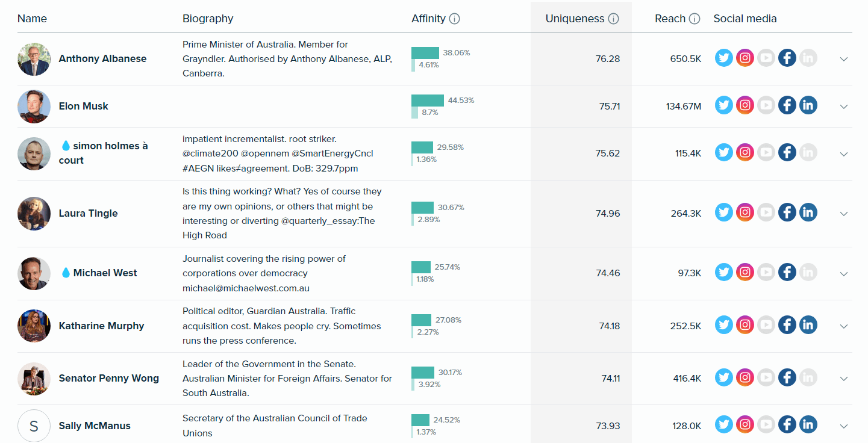Open Laura Tingle's Instagram icon
The image size is (868, 443).
[x=745, y=212]
